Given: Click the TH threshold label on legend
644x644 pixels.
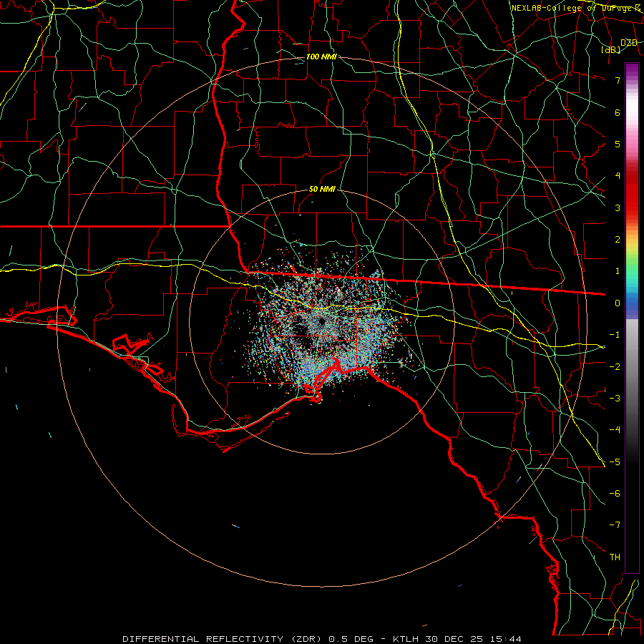Looking at the screenshot, I should click(615, 557).
